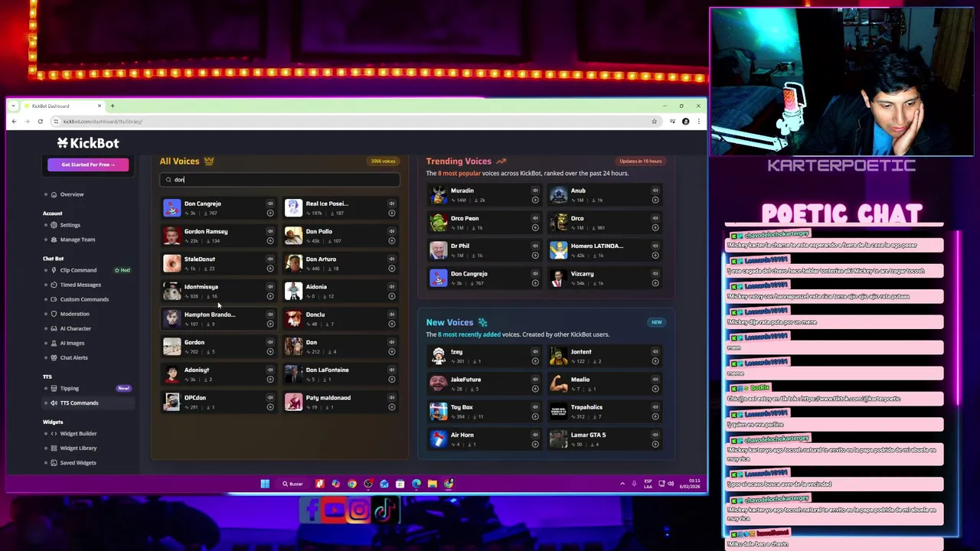
Task: Preview the Mealio voice
Action: coord(655,380)
